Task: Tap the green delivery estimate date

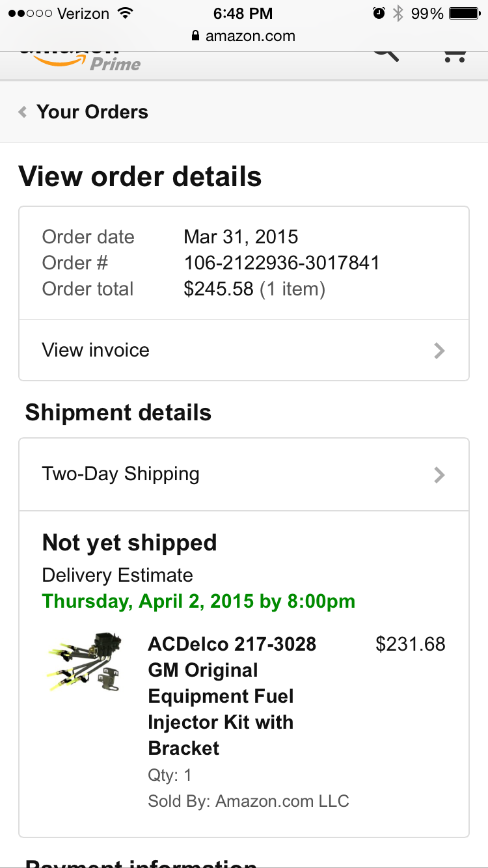Action: (198, 601)
